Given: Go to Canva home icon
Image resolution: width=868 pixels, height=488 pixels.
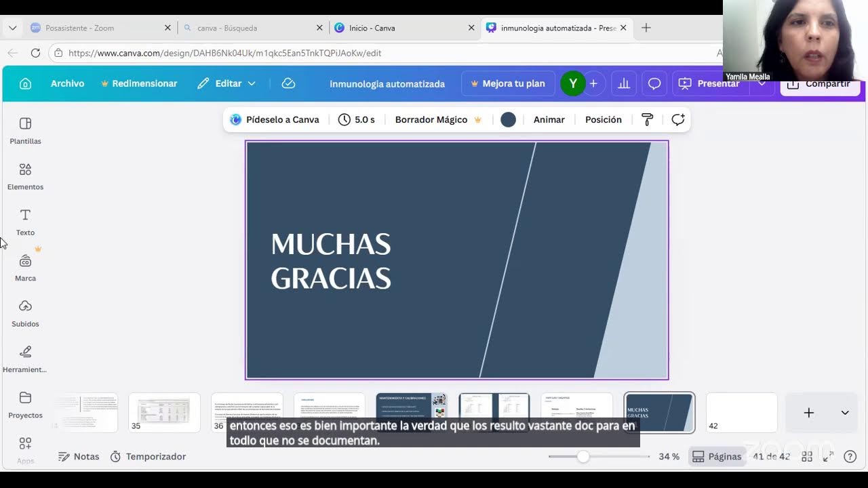Looking at the screenshot, I should click(x=25, y=83).
